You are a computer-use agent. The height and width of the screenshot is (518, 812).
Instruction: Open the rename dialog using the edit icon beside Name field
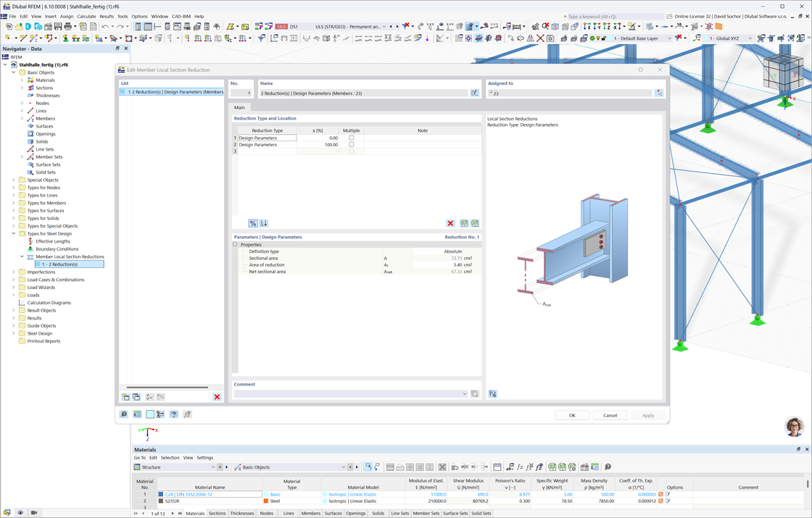(476, 92)
